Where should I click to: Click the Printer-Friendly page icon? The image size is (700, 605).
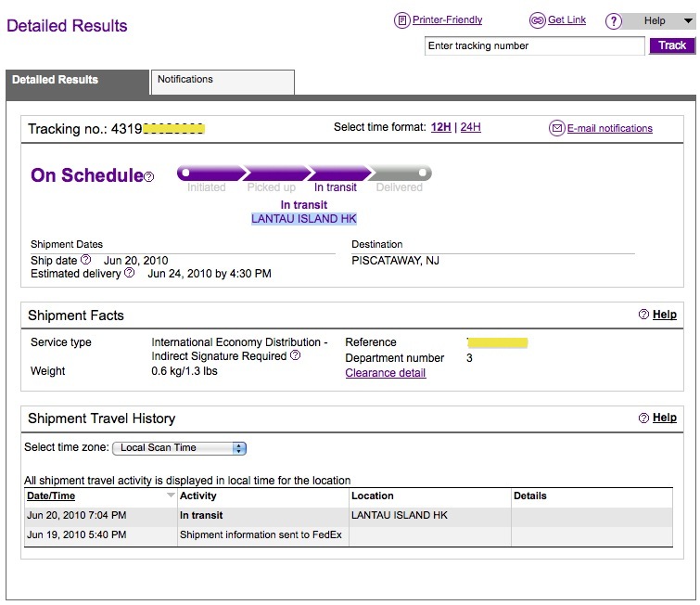(x=401, y=20)
